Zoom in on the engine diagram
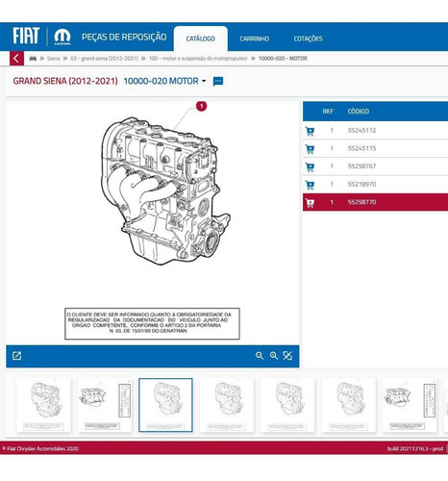The image size is (448, 481). 274,356
